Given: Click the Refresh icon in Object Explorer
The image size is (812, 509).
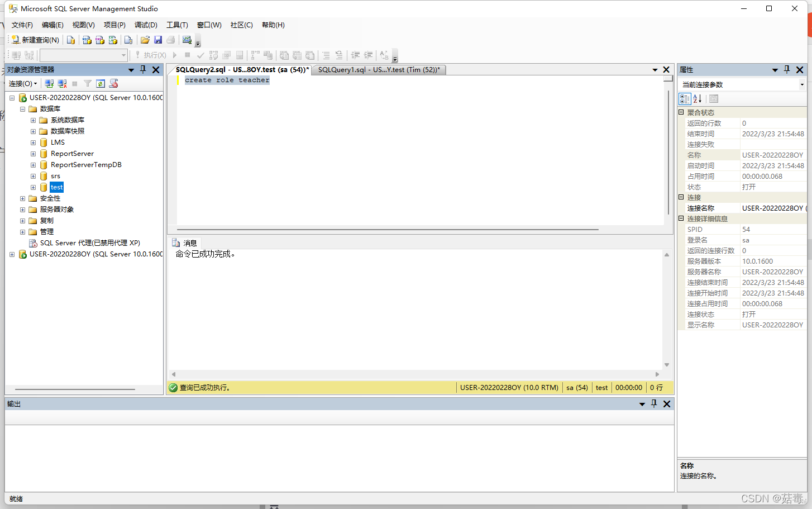Looking at the screenshot, I should [x=101, y=84].
